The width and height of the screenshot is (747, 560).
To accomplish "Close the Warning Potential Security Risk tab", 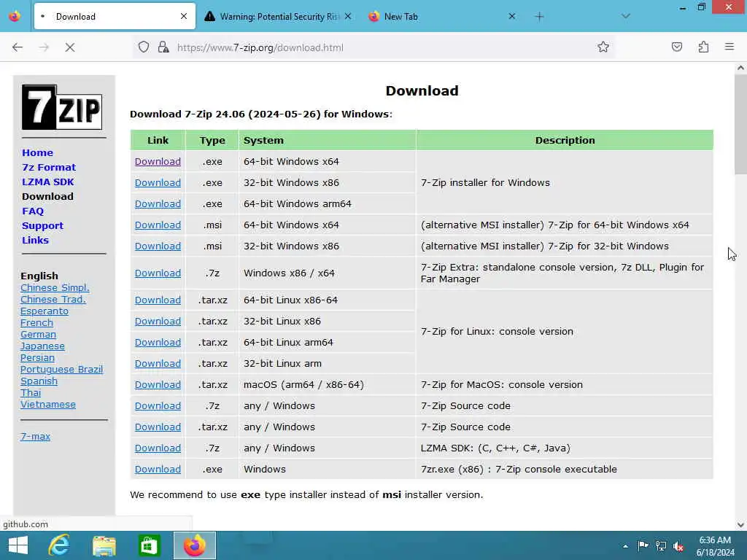I will point(348,16).
